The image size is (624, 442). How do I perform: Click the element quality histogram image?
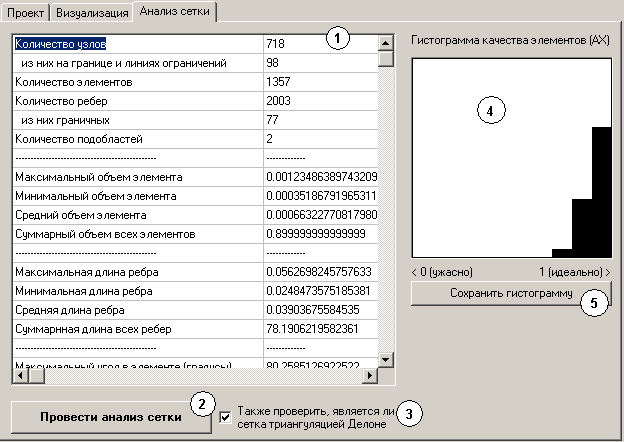512,158
